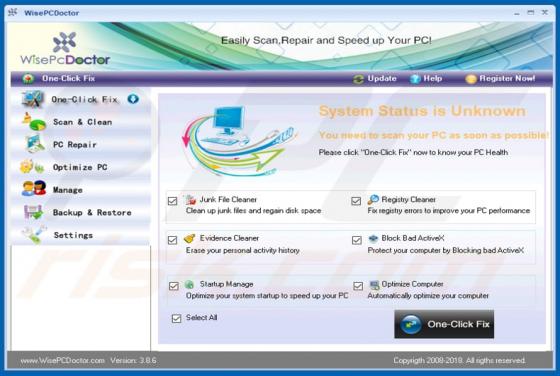Click the 'System Status is Unknown' heading
Image resolution: width=560 pixels, height=376 pixels.
(422, 111)
